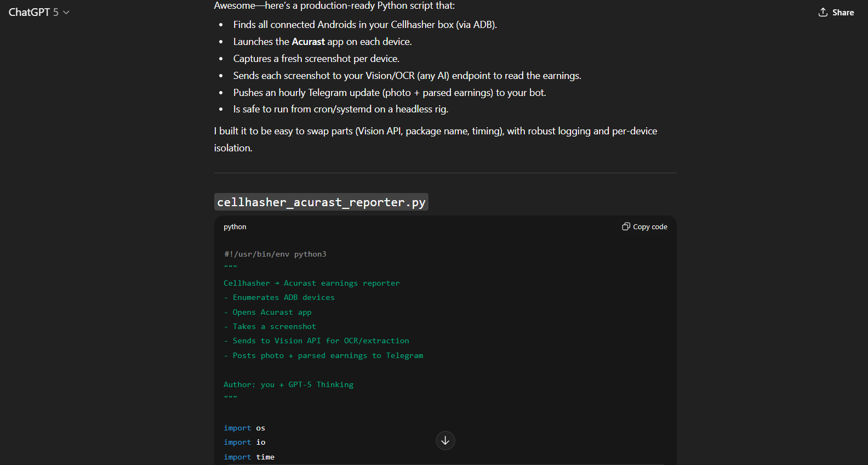Click the share upload arrow icon
The image size is (868, 465).
tap(823, 12)
